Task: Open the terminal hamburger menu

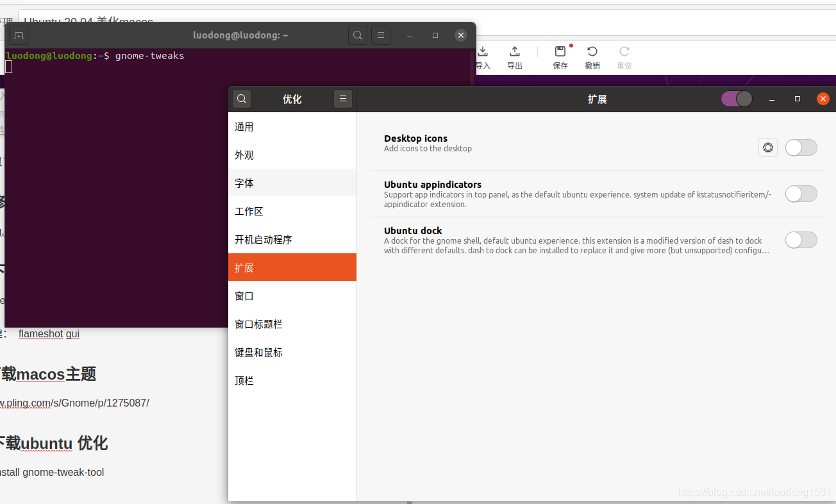Action: click(x=381, y=35)
